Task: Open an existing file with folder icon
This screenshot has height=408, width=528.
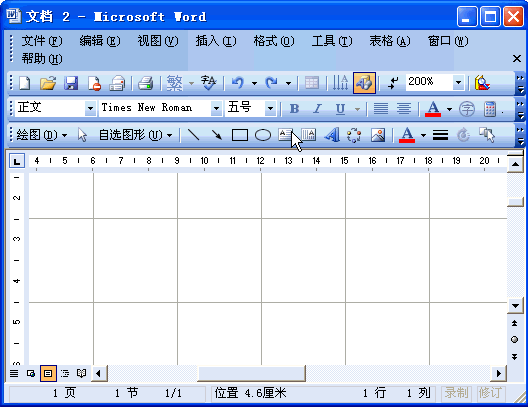Action: click(x=48, y=83)
